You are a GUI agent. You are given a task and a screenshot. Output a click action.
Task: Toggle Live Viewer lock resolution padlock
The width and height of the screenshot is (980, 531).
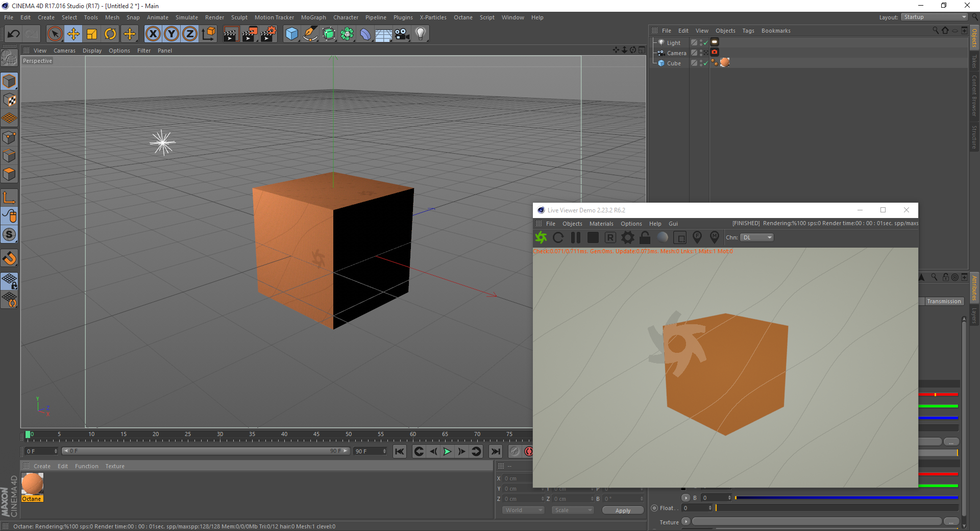[x=645, y=237]
